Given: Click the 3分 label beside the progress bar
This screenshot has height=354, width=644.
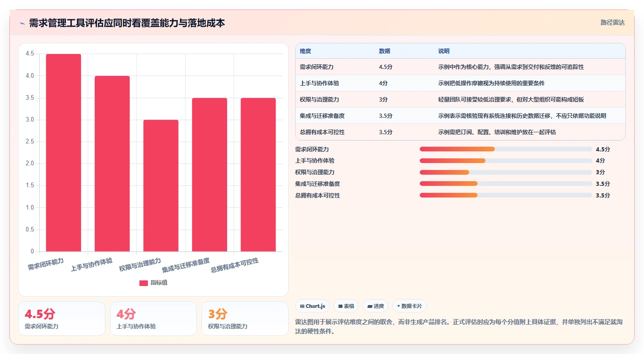Looking at the screenshot, I should 600,172.
